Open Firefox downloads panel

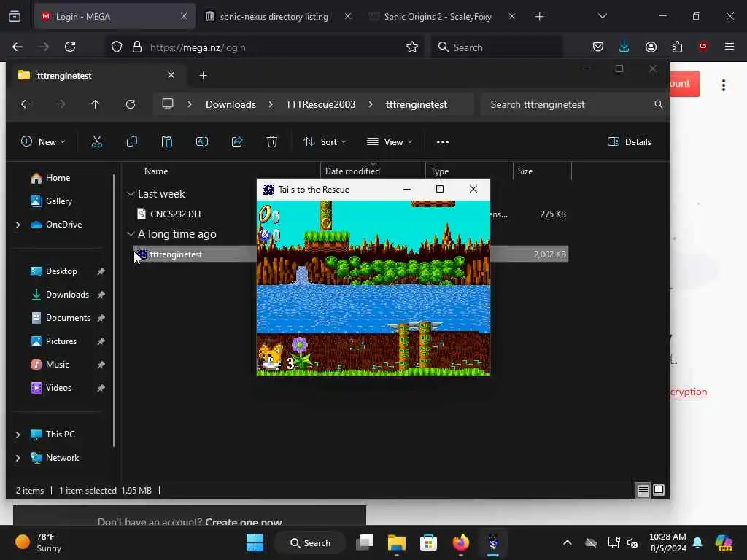click(624, 47)
